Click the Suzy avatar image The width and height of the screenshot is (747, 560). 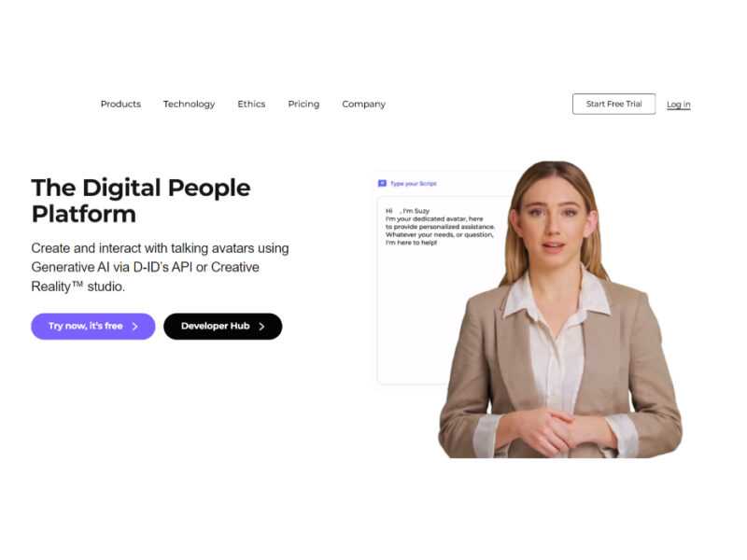click(x=560, y=310)
